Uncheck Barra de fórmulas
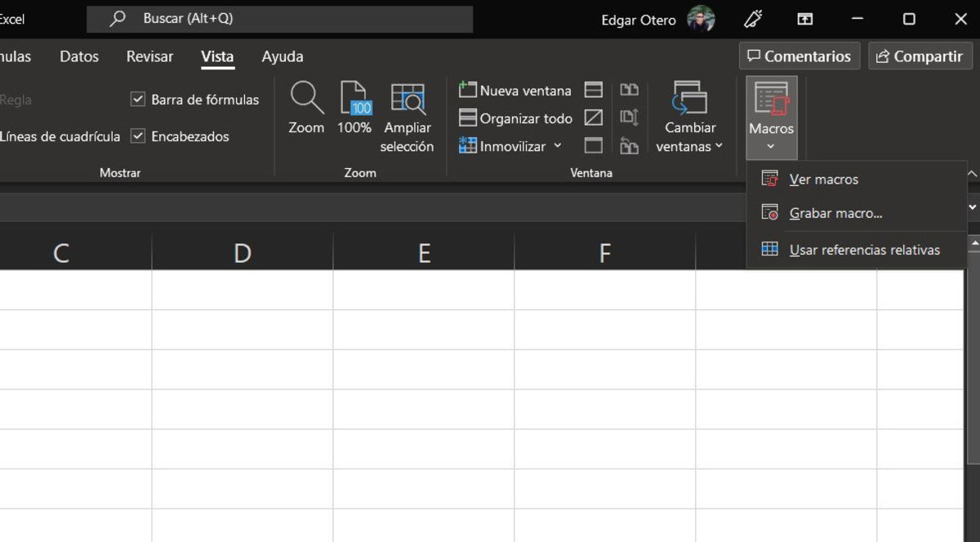The height and width of the screenshot is (542, 980). (137, 99)
